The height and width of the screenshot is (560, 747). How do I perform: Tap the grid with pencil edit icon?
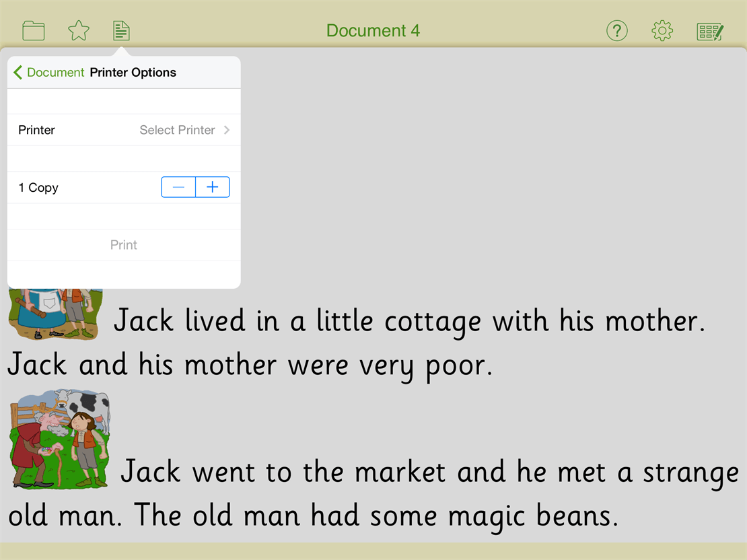click(710, 31)
